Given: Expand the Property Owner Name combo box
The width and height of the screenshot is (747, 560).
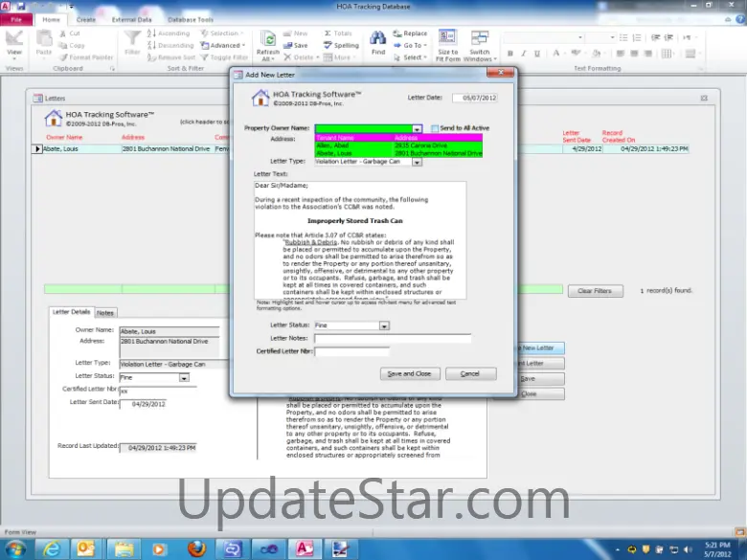Looking at the screenshot, I should coord(417,128).
